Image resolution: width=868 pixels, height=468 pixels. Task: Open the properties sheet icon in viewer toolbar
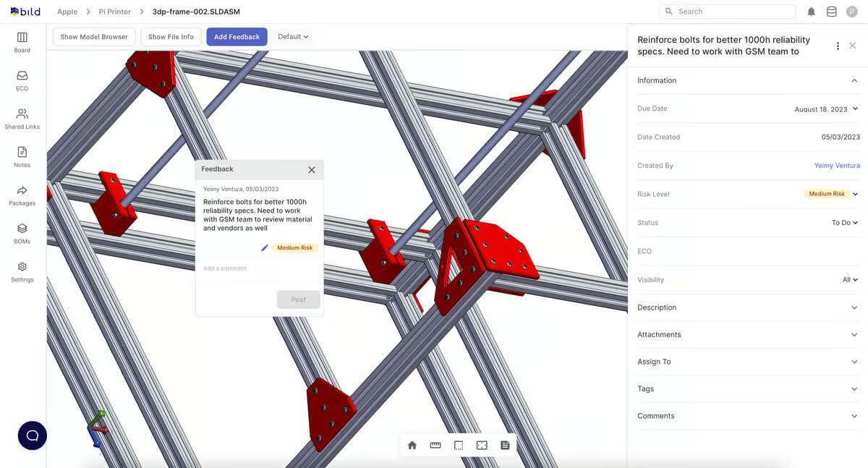(x=505, y=446)
